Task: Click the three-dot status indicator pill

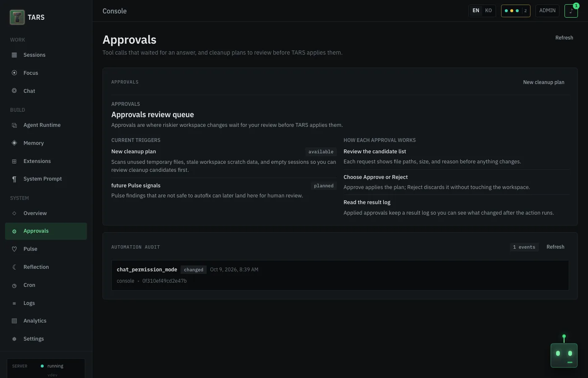Action: point(516,11)
